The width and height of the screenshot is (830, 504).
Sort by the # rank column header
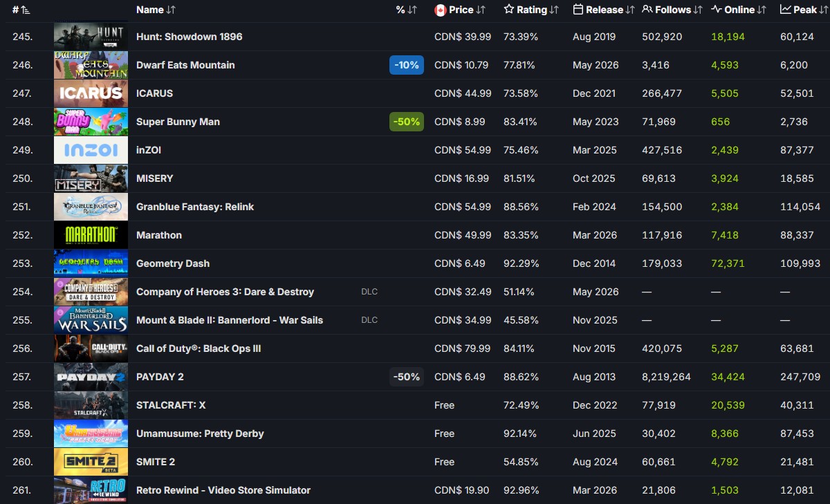(21, 10)
